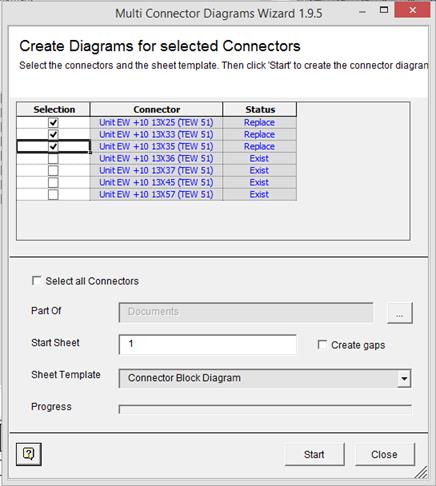Click the Close button
This screenshot has width=436, height=486.
(x=384, y=454)
